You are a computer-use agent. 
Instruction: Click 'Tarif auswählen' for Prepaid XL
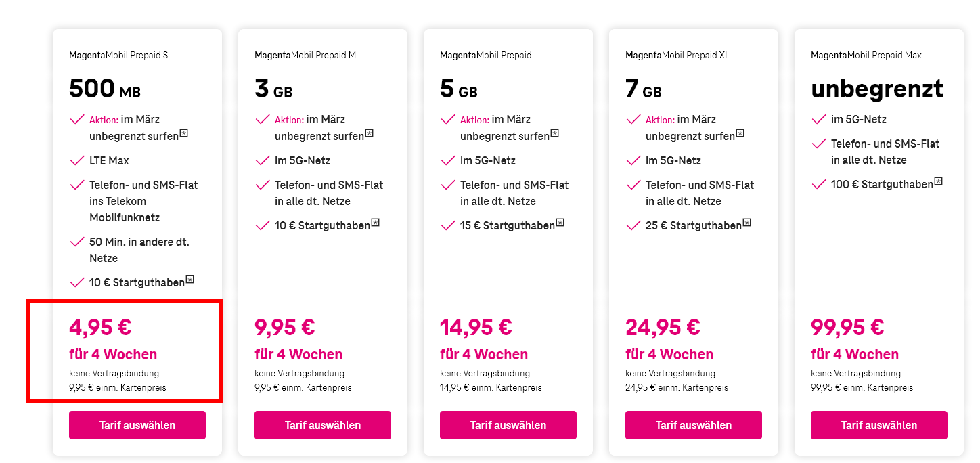coord(694,425)
